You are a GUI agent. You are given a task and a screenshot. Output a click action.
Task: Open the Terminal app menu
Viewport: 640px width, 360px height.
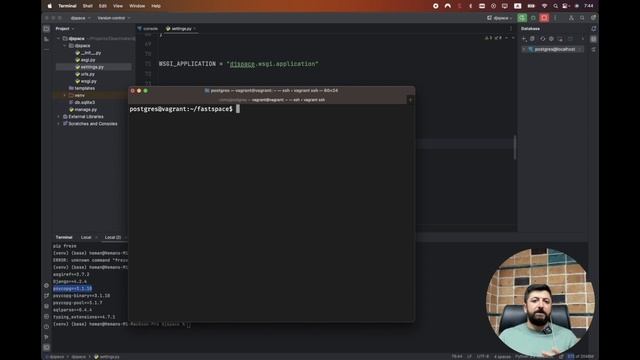[67, 6]
